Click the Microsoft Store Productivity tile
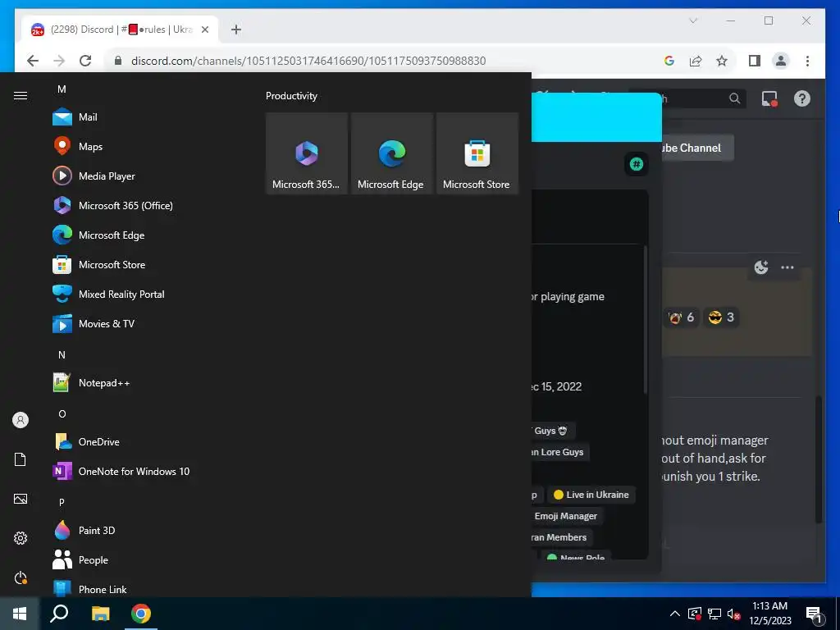 (x=477, y=153)
